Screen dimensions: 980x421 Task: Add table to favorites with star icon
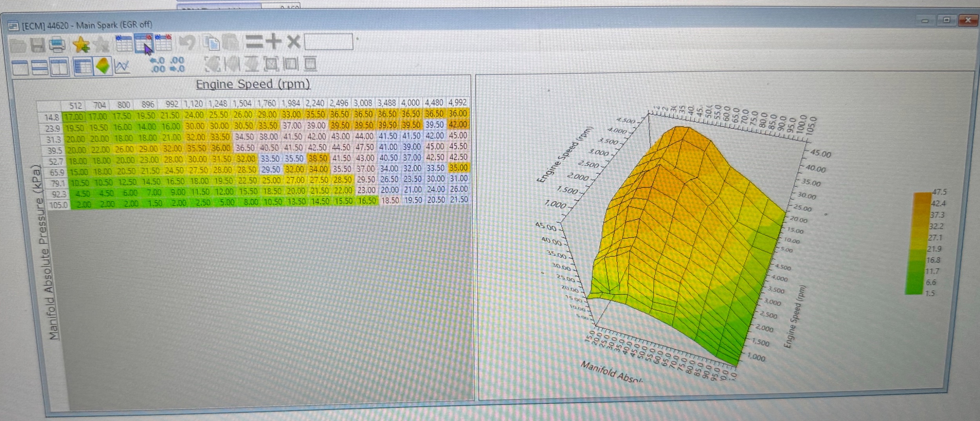tap(81, 44)
